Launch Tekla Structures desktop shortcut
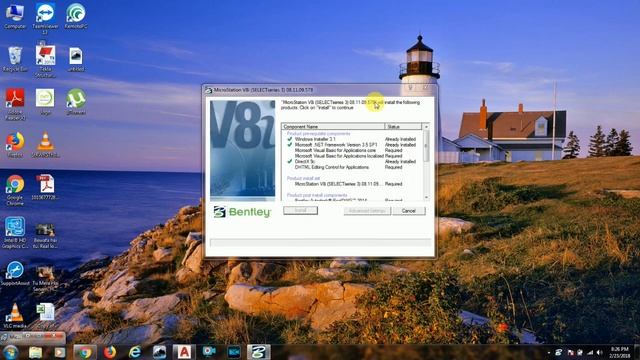640x360 pixels. tap(45, 61)
